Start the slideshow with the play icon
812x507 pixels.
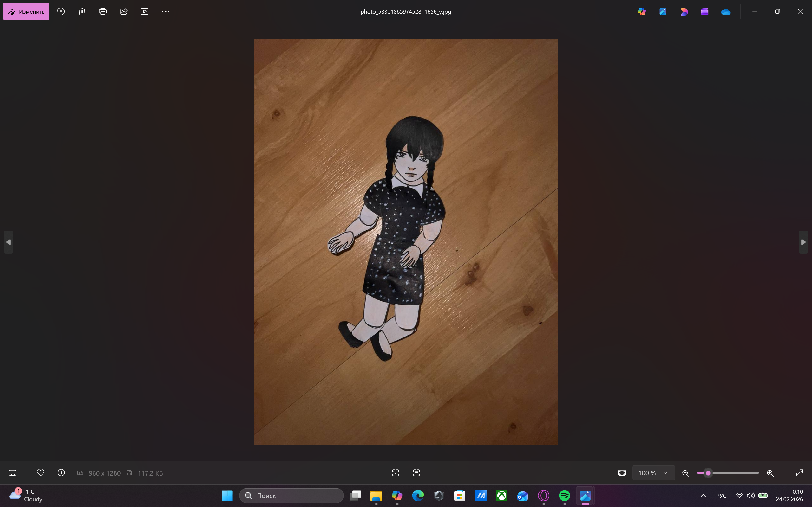(x=145, y=11)
